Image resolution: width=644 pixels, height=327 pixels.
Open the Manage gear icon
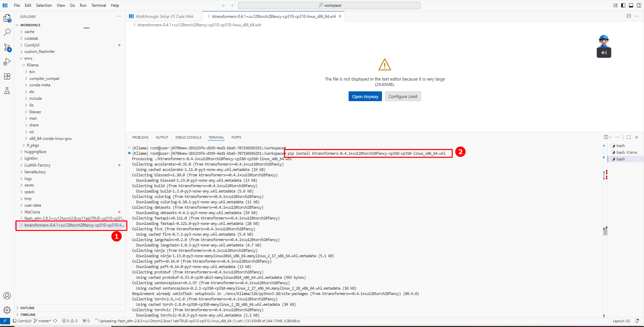[7, 310]
